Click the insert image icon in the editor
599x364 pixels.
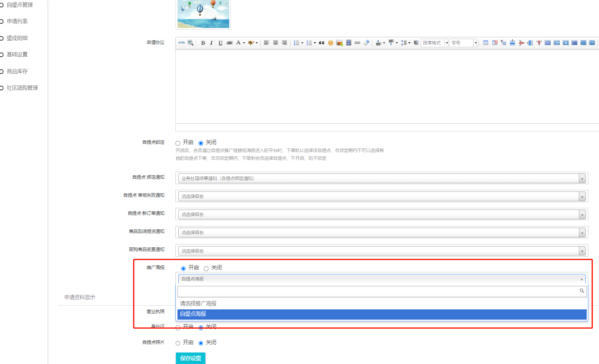pyautogui.click(x=339, y=43)
